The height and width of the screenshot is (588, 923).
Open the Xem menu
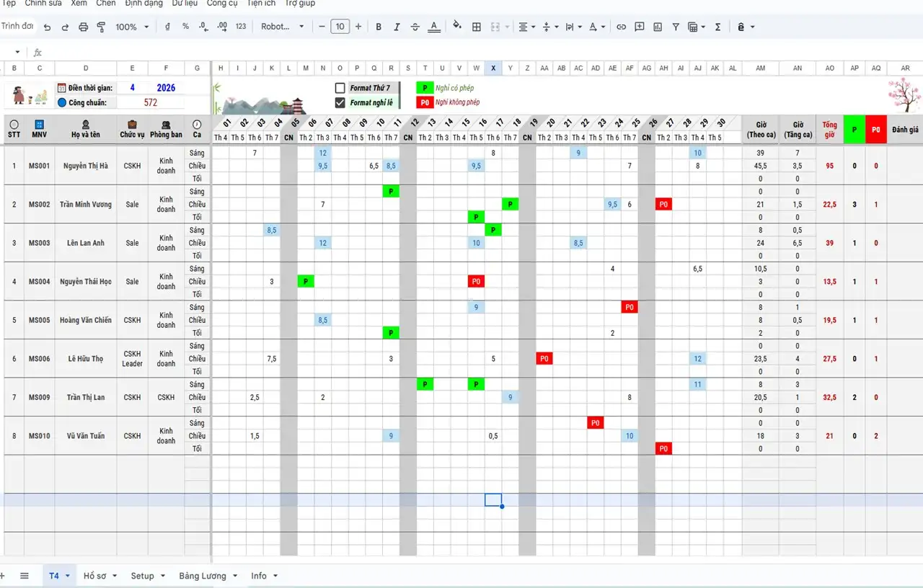coord(79,4)
